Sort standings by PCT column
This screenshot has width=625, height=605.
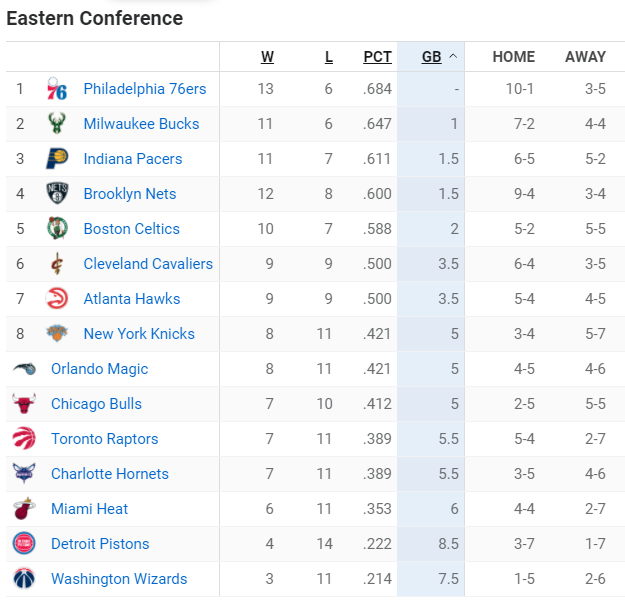(x=377, y=57)
